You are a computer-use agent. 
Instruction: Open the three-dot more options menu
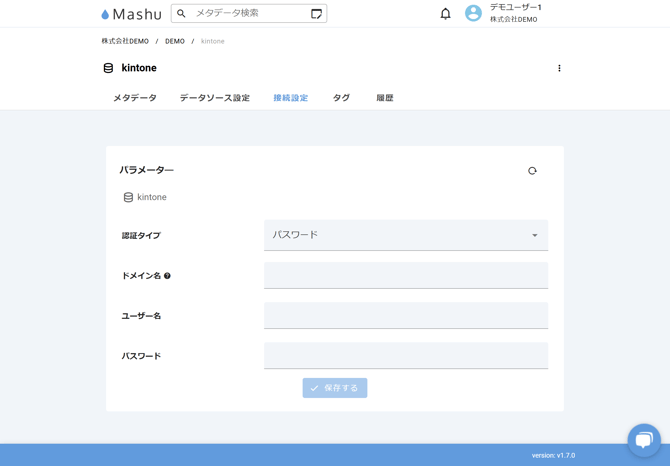(x=559, y=68)
